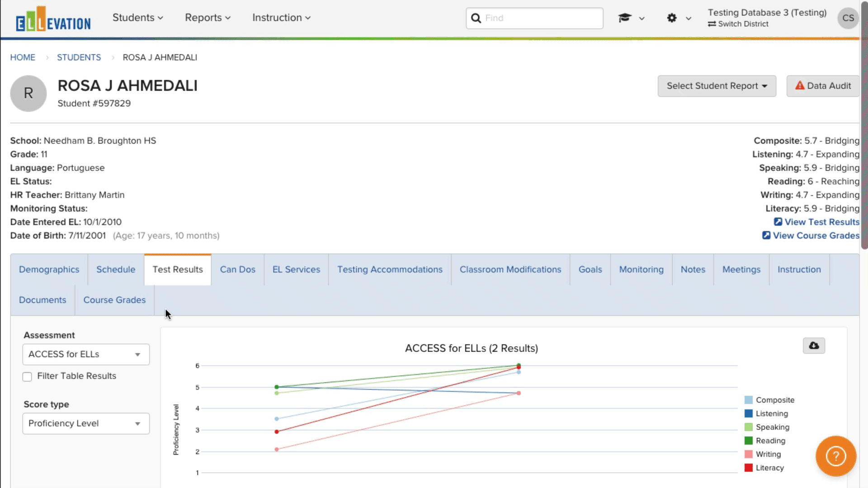This screenshot has height=488, width=868.
Task: Open the graduation cap menu icon
Action: point(625,18)
